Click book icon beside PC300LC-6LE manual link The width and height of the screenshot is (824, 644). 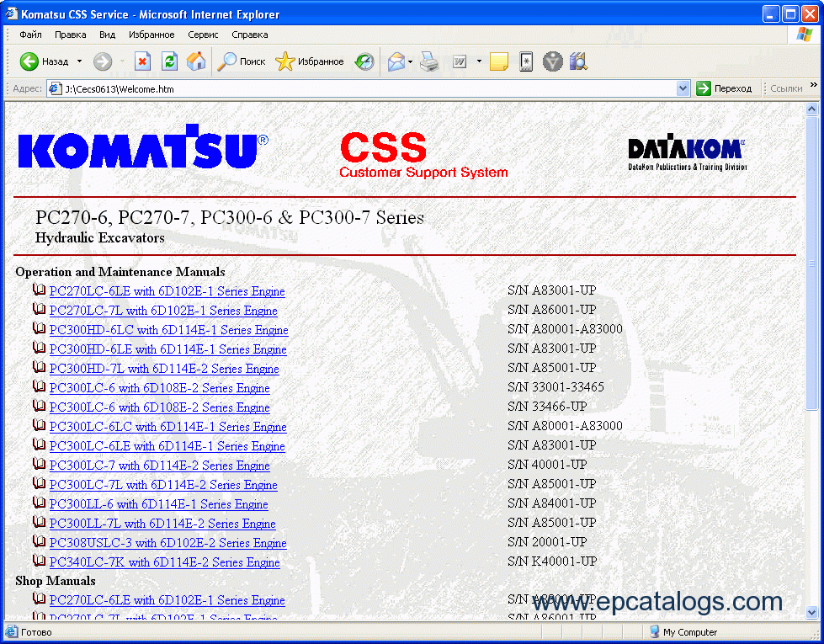click(39, 444)
